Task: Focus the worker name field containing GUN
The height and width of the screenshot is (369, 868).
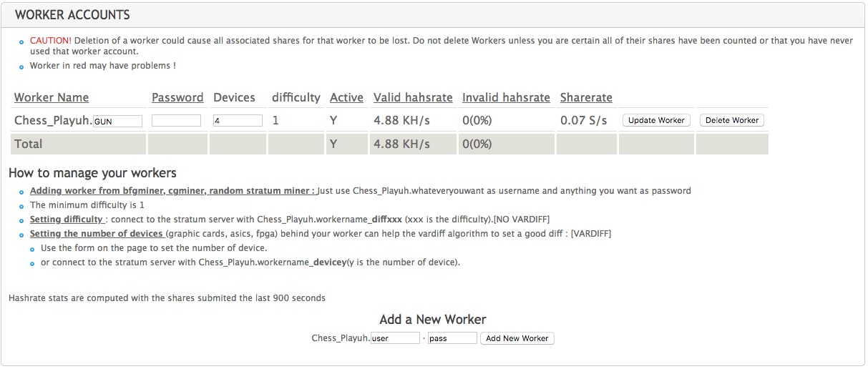Action: 117,121
